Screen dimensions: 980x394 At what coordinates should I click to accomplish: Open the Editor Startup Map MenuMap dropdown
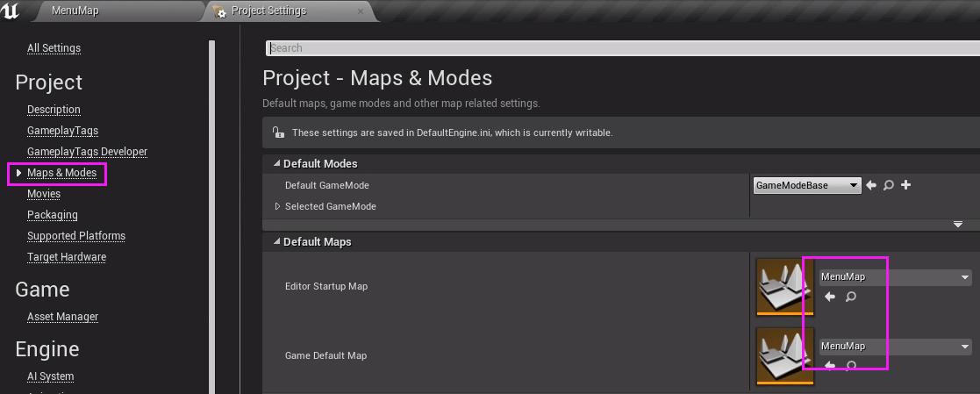pos(895,277)
